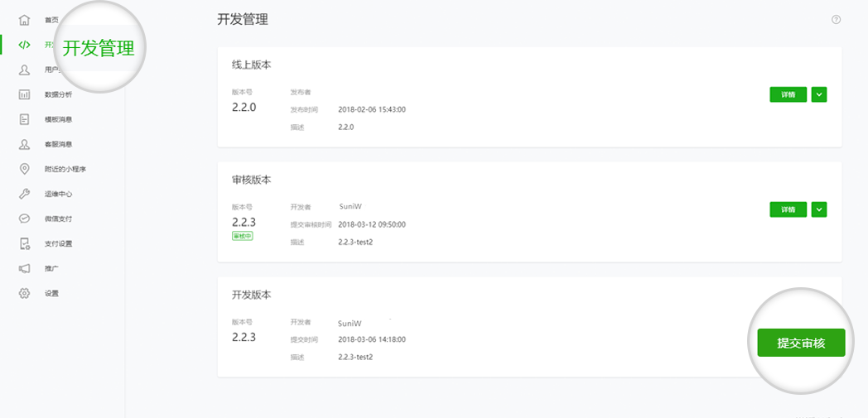Screen dimensions: 868x418
Task: Click the green 提交审核 button
Action: coord(801,343)
